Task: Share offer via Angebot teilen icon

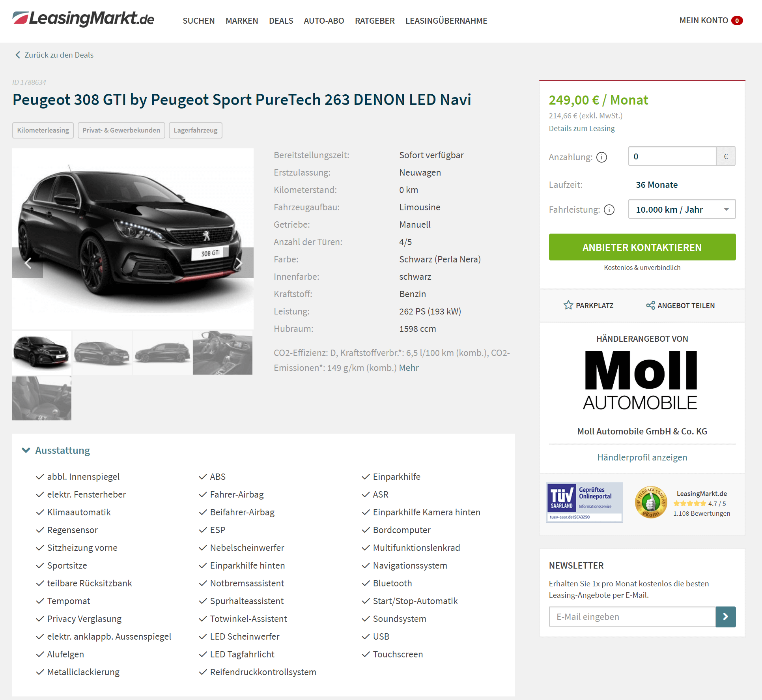Action: pyautogui.click(x=650, y=305)
